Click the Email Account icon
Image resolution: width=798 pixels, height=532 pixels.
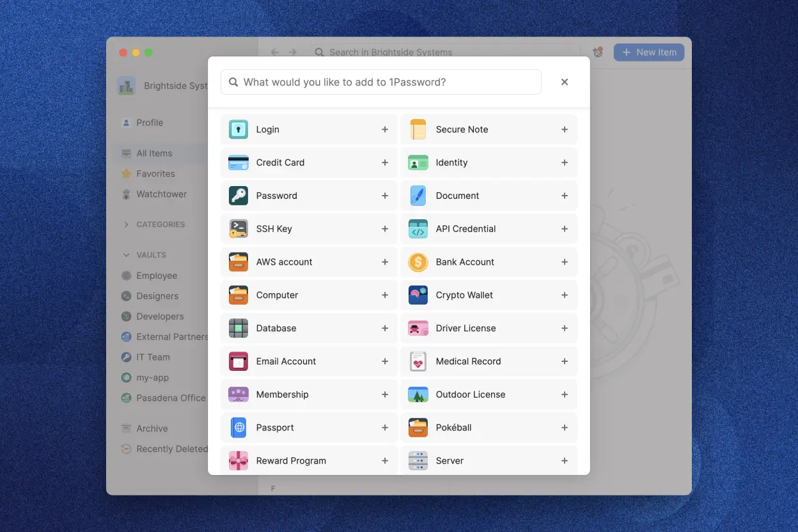coord(239,361)
